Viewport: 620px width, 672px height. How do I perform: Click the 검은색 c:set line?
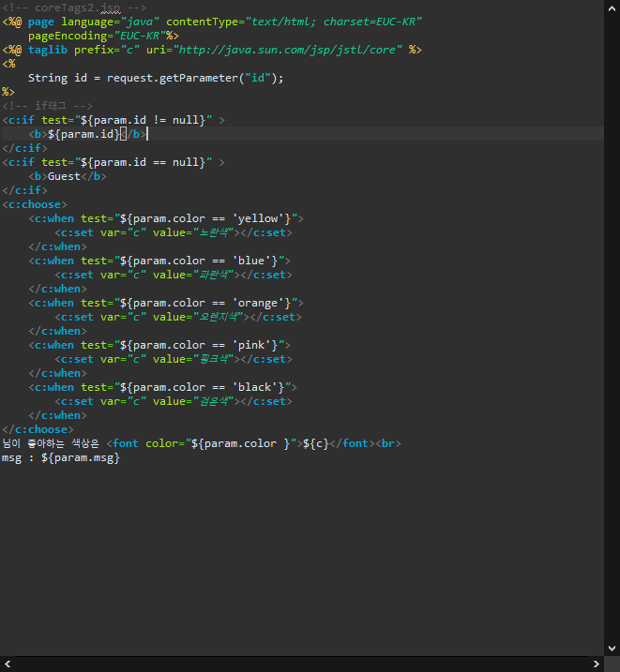point(174,401)
